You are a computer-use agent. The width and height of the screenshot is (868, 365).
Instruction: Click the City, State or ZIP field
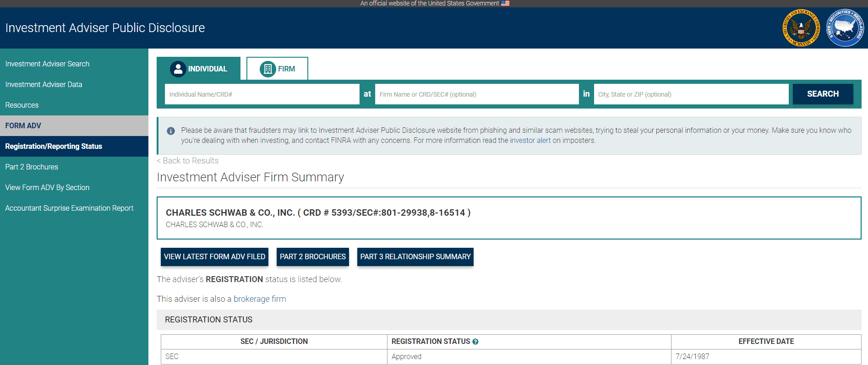click(x=691, y=94)
